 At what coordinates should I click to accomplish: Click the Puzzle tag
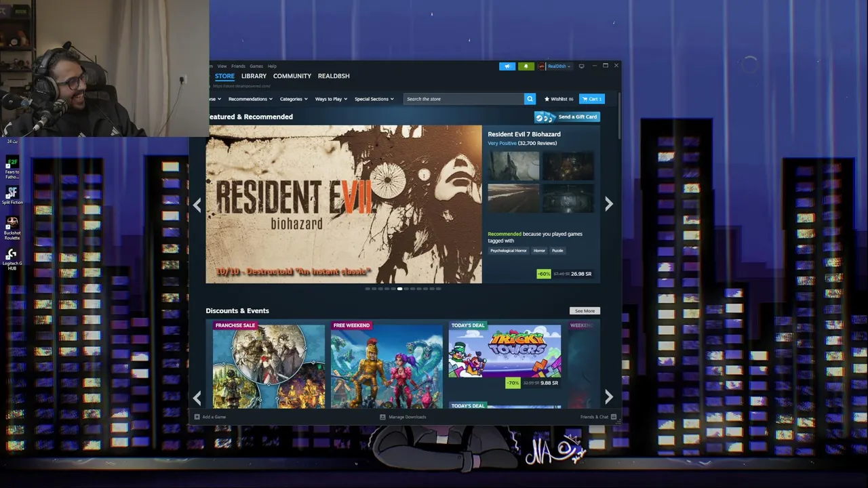pyautogui.click(x=557, y=251)
